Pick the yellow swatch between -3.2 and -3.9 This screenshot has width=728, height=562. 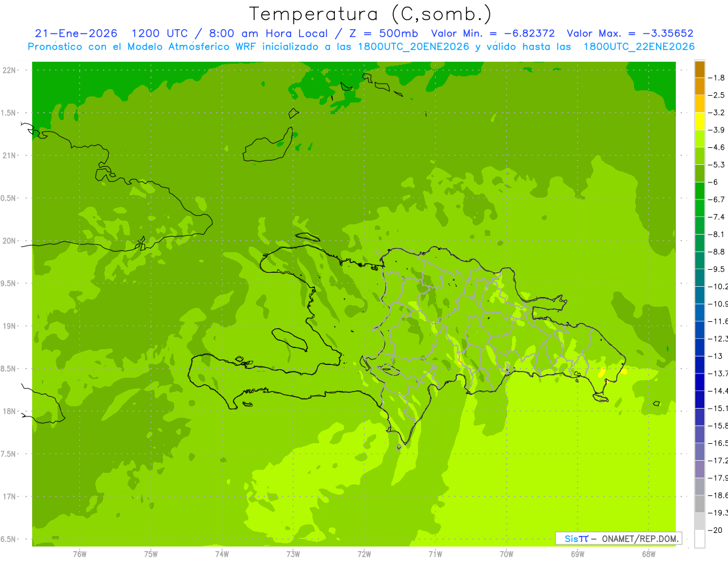[x=699, y=121]
